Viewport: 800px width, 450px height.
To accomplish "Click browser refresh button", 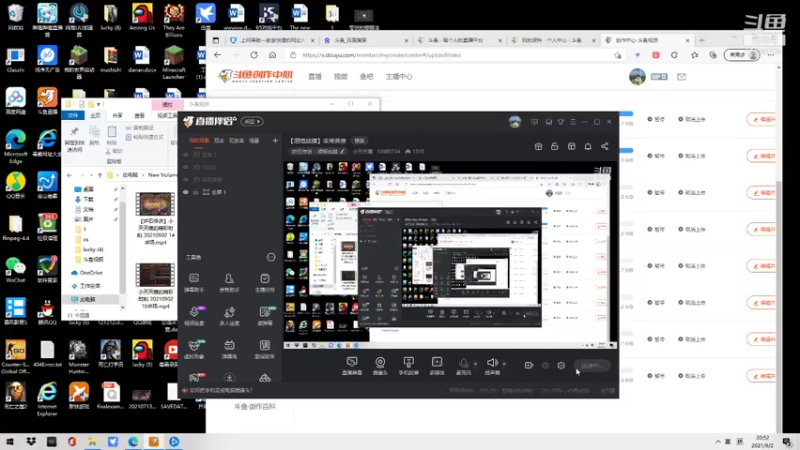I will click(254, 55).
